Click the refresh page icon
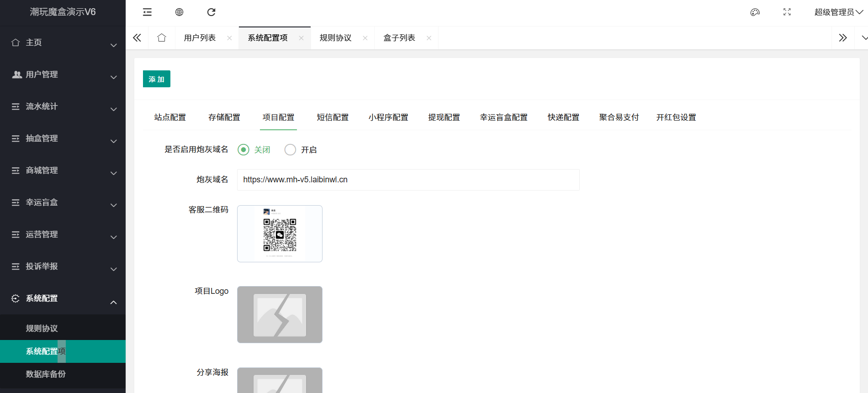The image size is (868, 393). click(x=211, y=12)
